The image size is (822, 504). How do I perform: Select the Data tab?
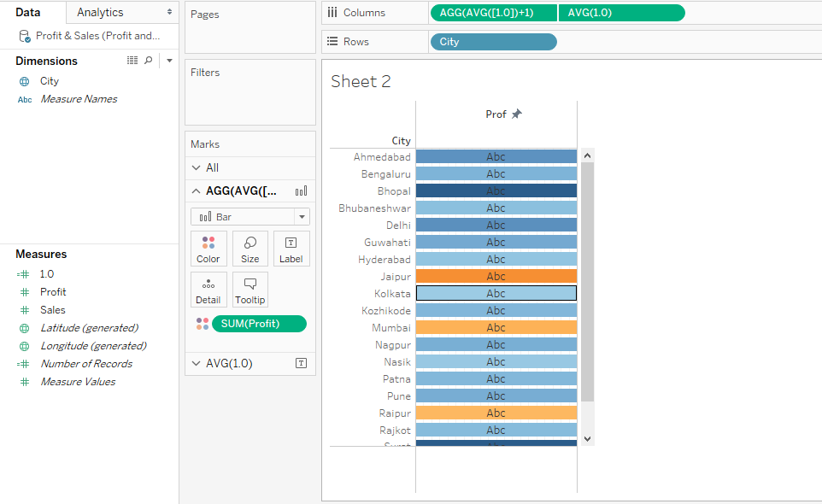28,12
